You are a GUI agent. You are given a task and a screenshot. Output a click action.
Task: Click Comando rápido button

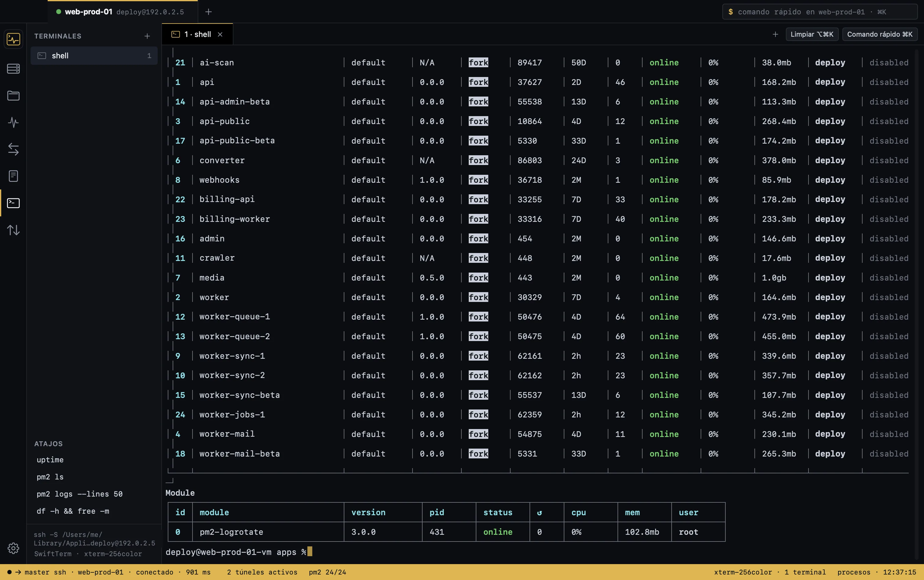[879, 34]
